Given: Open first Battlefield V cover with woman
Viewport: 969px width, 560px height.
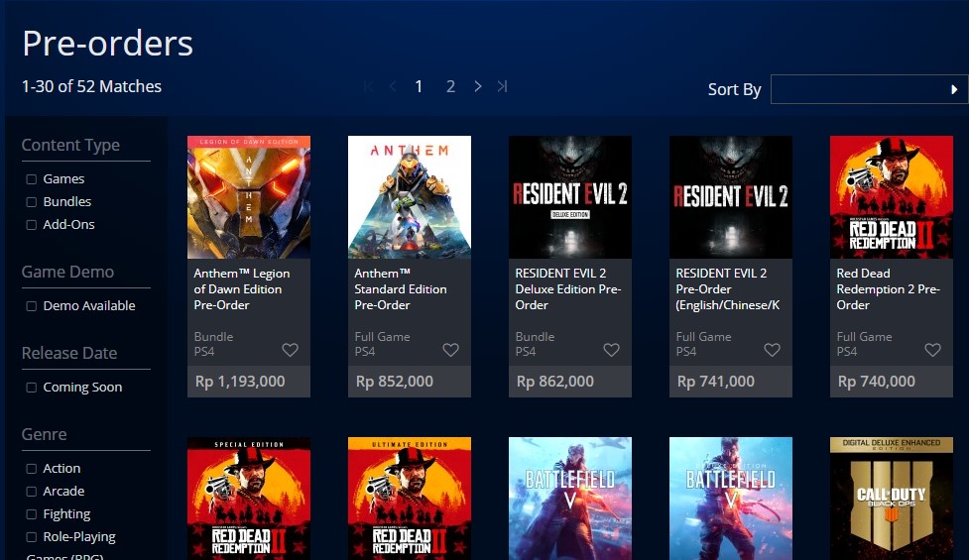Looking at the screenshot, I should [570, 499].
